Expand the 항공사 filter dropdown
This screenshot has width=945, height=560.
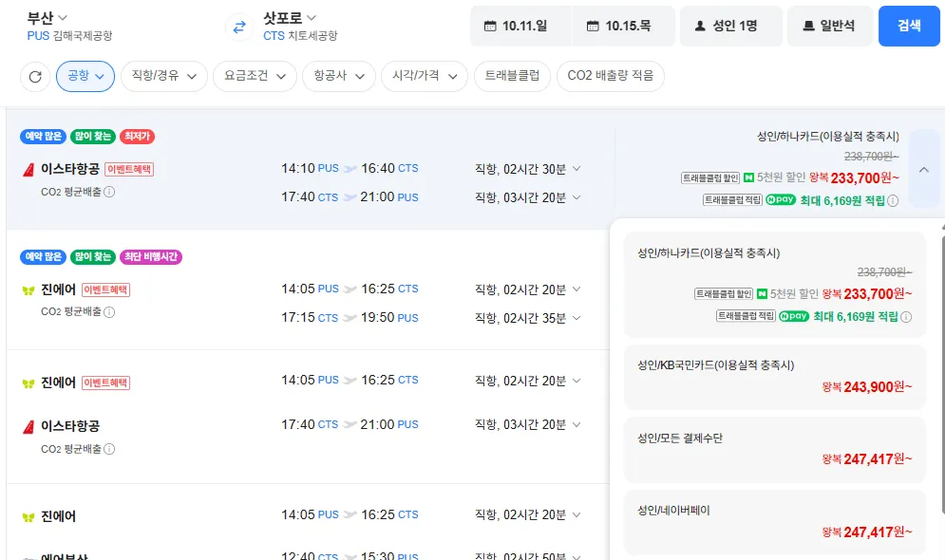(339, 77)
